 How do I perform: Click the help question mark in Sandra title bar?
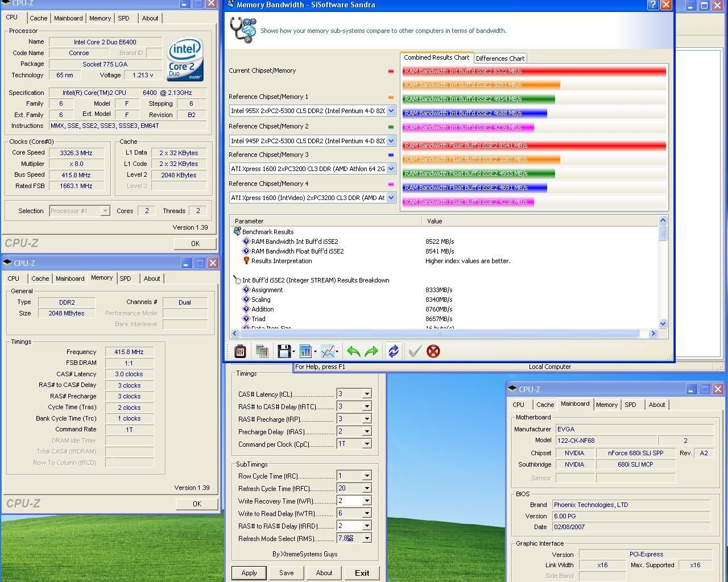(653, 5)
